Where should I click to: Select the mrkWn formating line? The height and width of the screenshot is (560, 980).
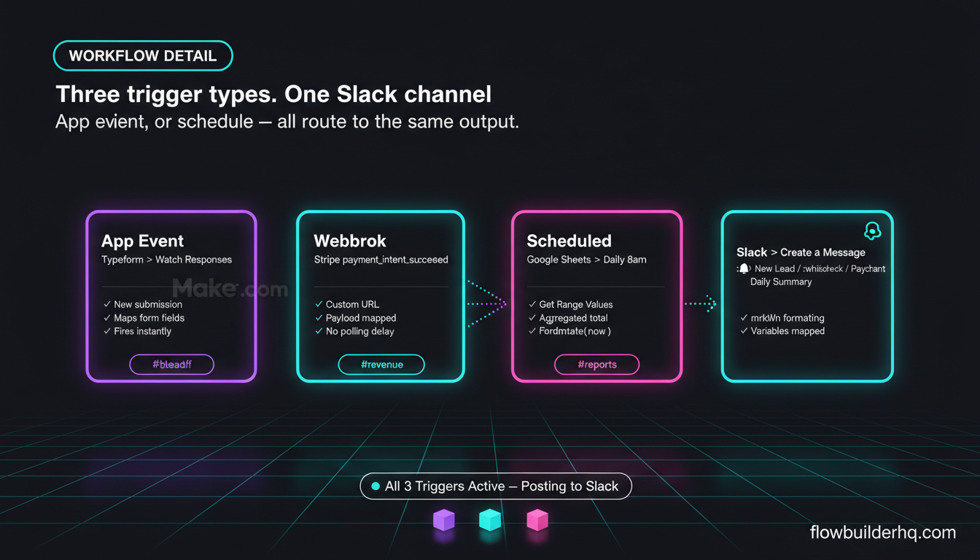[782, 318]
